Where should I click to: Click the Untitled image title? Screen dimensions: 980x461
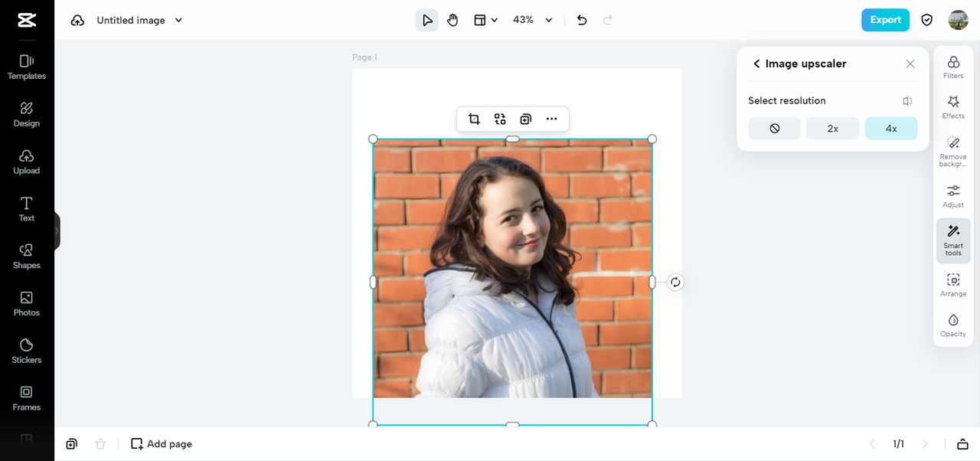pyautogui.click(x=131, y=21)
